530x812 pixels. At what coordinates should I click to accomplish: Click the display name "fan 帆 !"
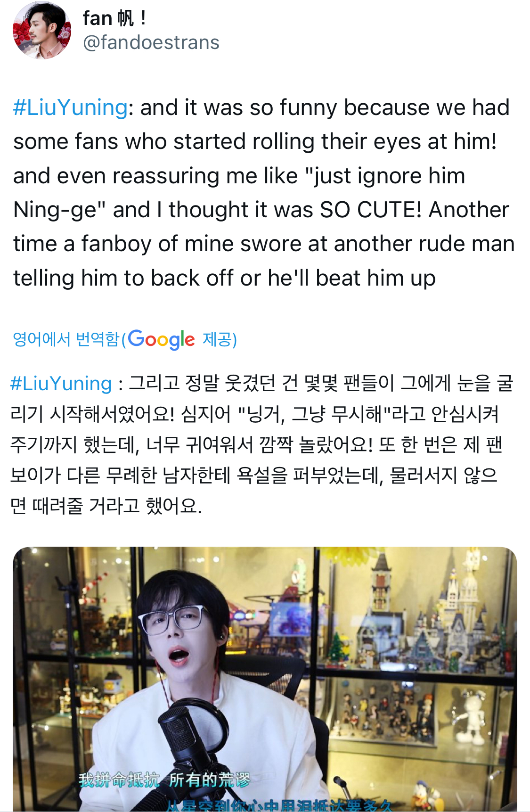(x=114, y=18)
